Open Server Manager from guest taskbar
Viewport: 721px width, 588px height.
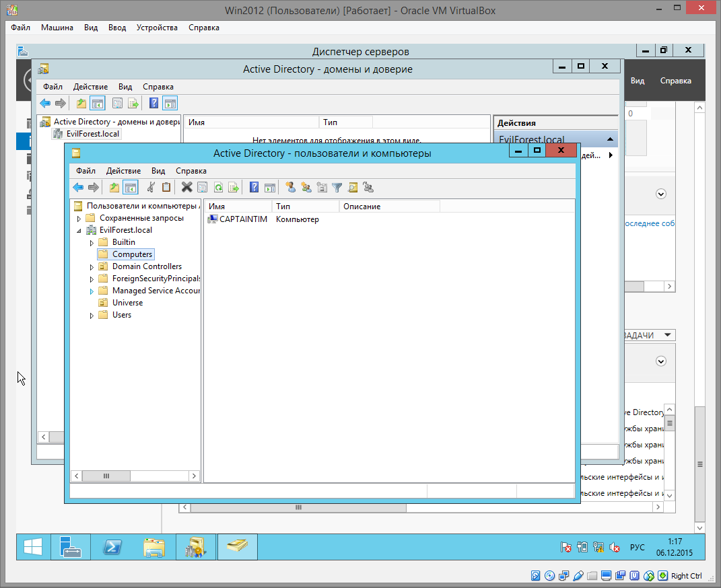pos(71,547)
